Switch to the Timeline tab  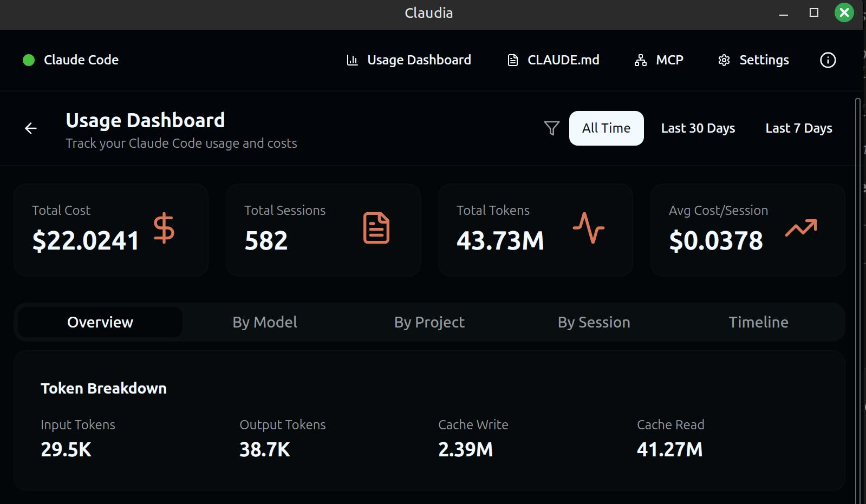(759, 322)
